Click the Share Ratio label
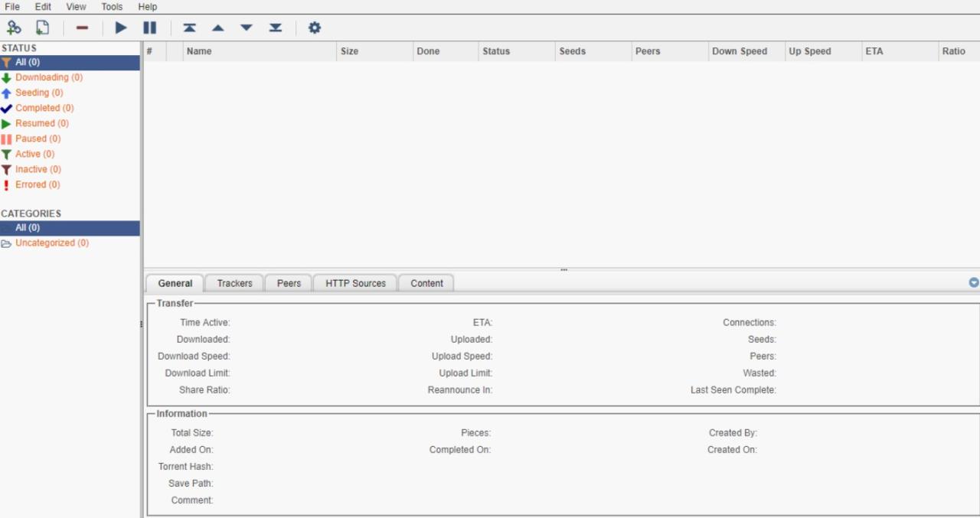 205,390
